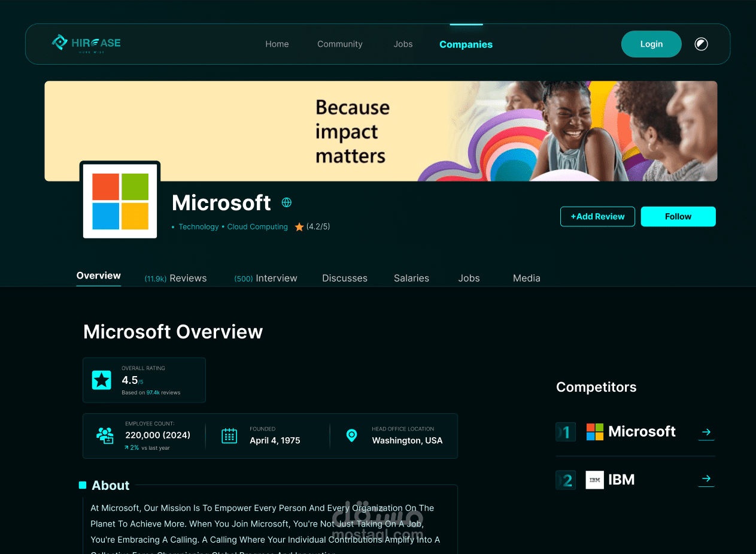Click the Washington, USA location text
Screen dimensions: 756x554
click(408, 440)
